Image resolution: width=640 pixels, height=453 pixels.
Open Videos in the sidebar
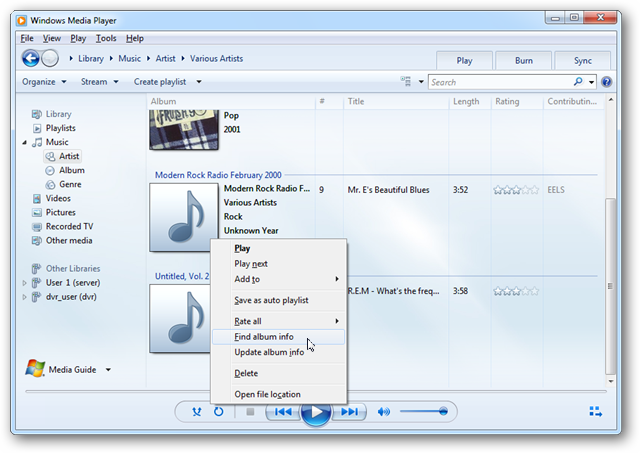click(x=58, y=198)
